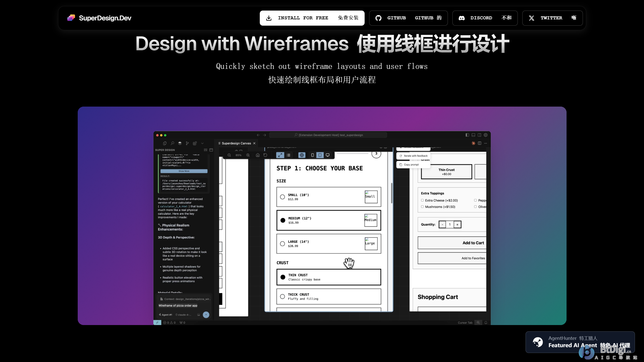Viewport: 644px width, 362px height.
Task: Click the home reset-view icon
Action: tap(257, 155)
